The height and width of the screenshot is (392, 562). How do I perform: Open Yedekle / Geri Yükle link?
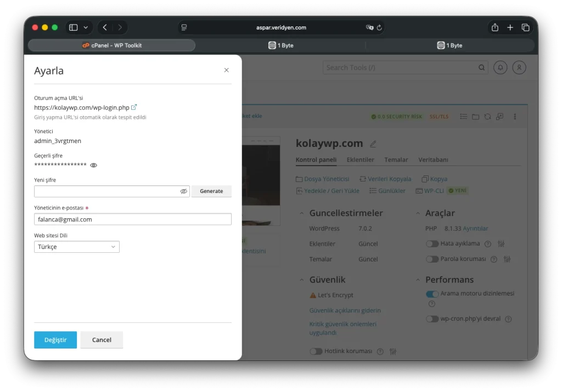(x=328, y=191)
